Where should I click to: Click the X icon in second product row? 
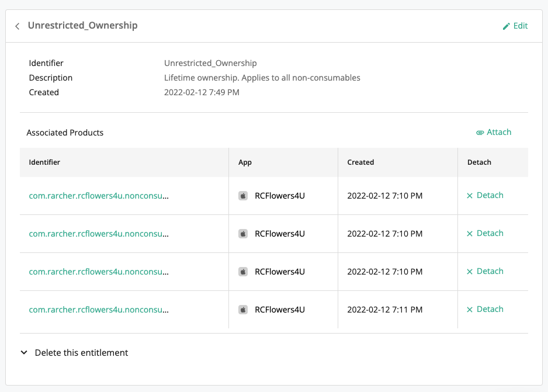coord(470,234)
